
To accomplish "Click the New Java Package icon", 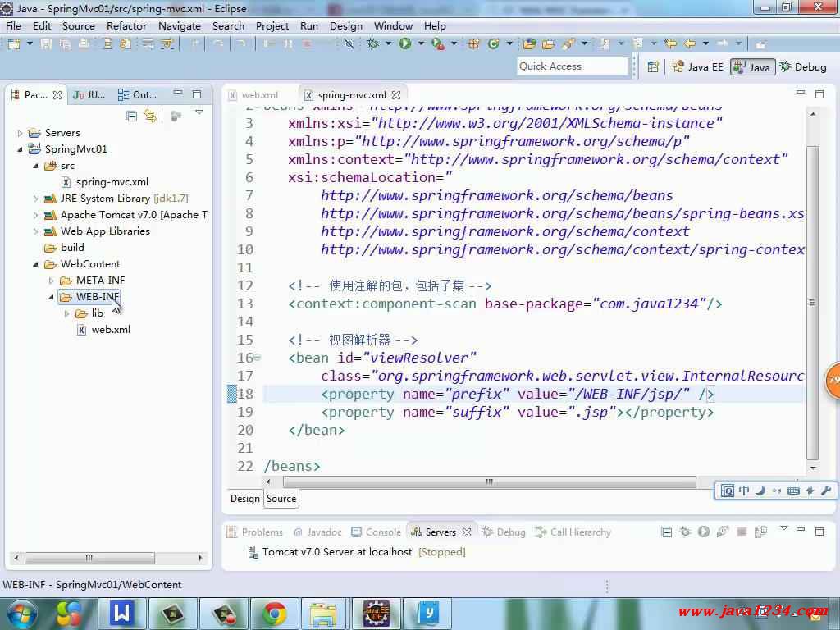I will [473, 44].
